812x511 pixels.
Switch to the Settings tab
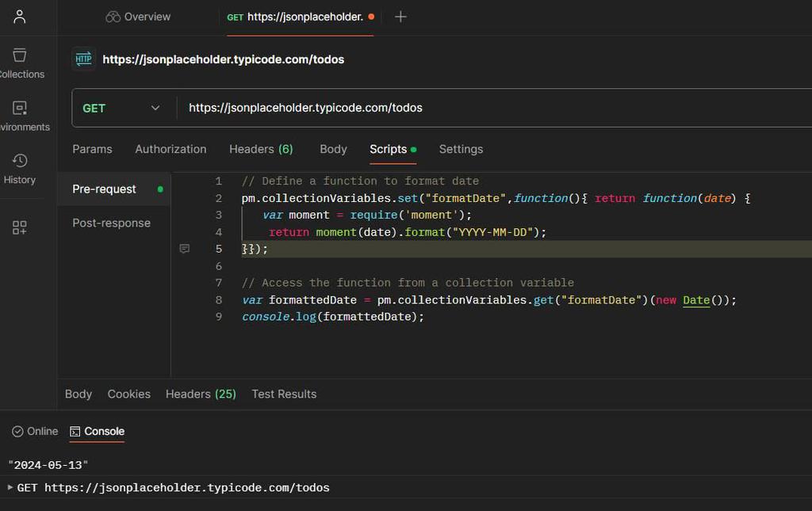click(x=461, y=149)
